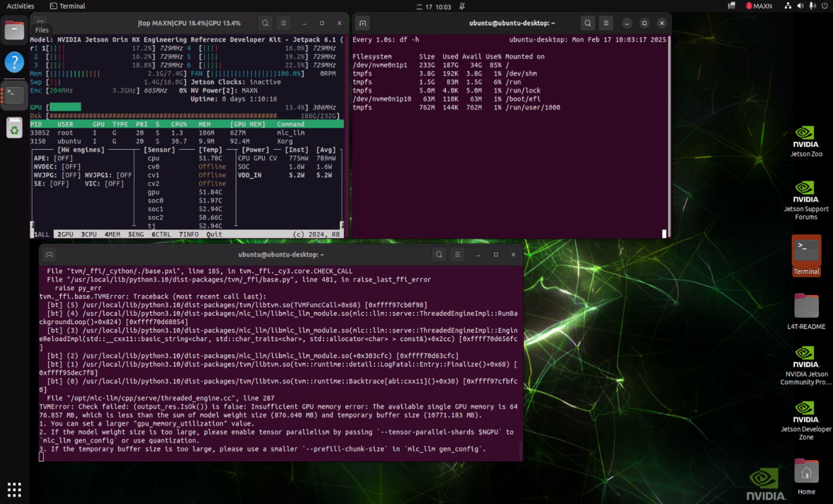Click the Show Applications grid in the dock
833x504 pixels.
14,489
